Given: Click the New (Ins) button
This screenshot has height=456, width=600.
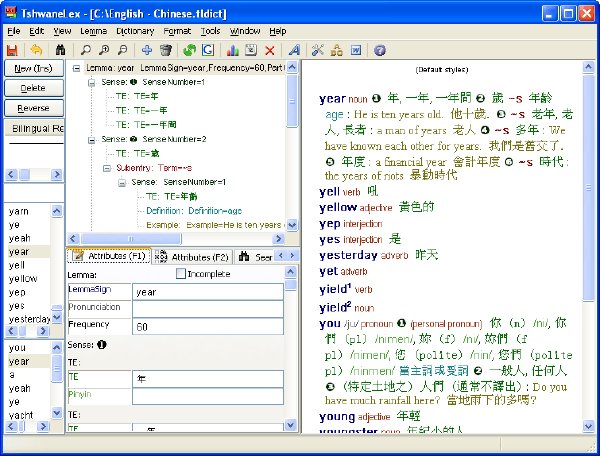Looking at the screenshot, I should coord(34,68).
